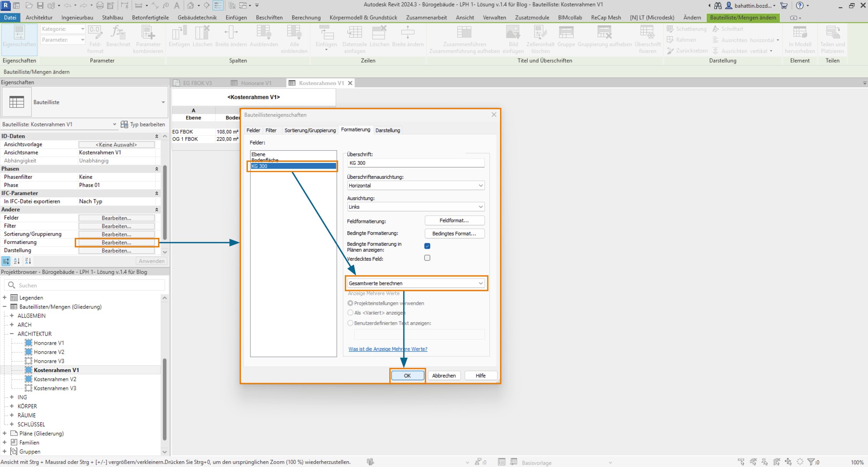Click Bearbeiten for Darstellung property
The width and height of the screenshot is (868, 467).
point(117,251)
